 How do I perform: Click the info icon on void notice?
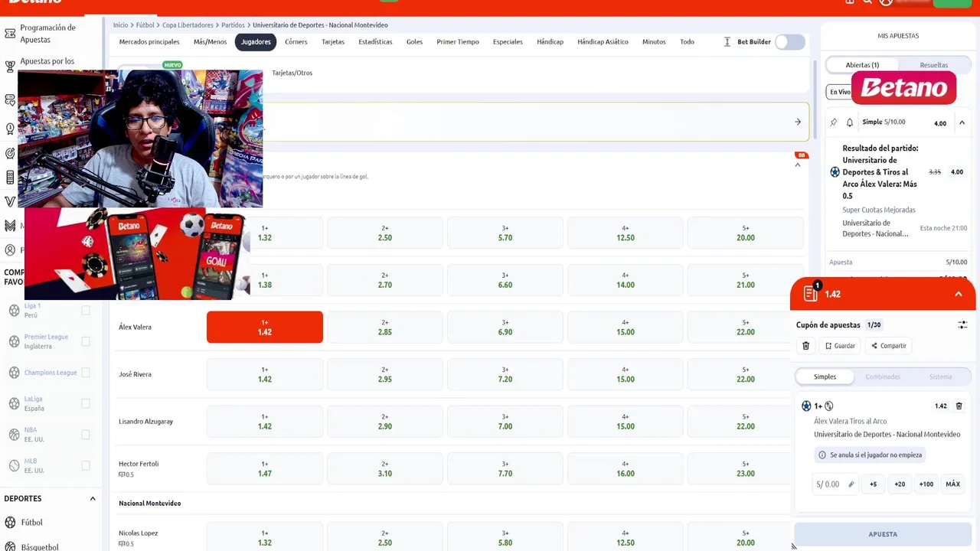(x=822, y=455)
